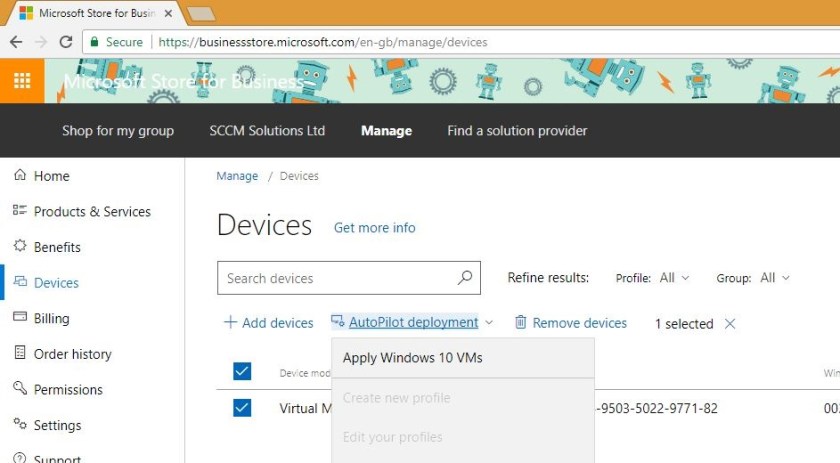Click the Secure padlock icon

tap(94, 42)
